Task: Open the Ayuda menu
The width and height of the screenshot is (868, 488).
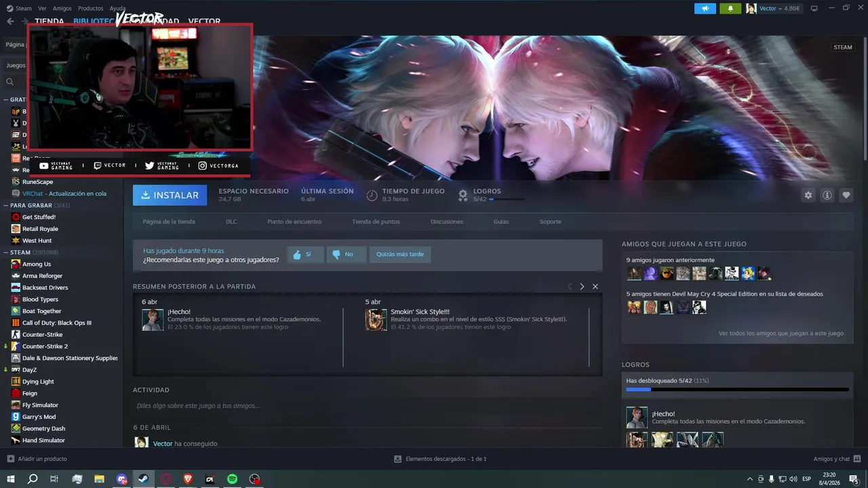Action: pyautogui.click(x=118, y=9)
